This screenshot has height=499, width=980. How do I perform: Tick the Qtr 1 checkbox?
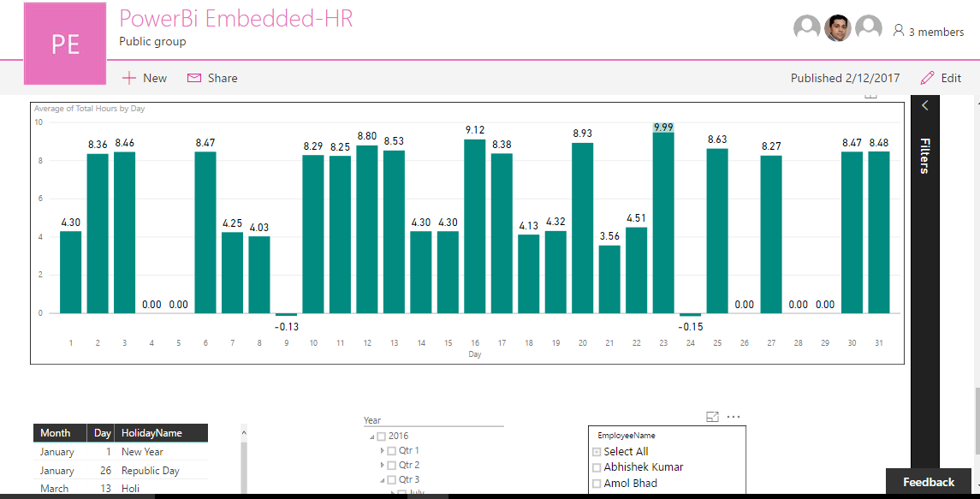click(x=391, y=451)
